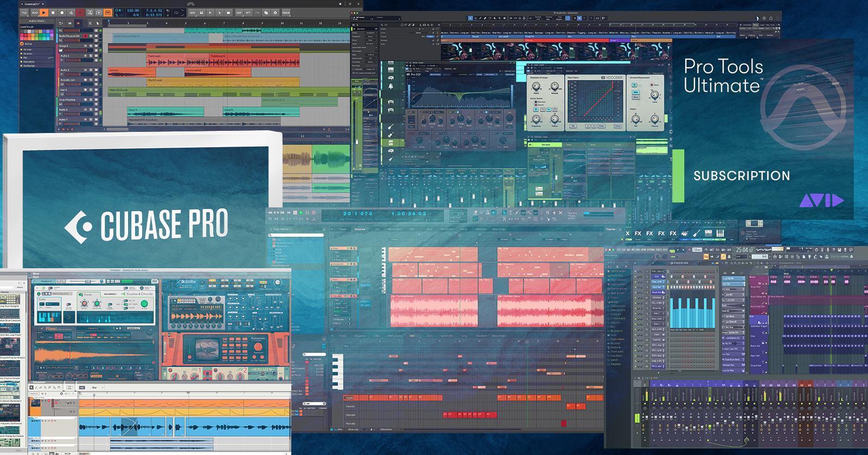Select the Vocal D clip in Bitwig
Image resolution: width=868 pixels, height=455 pixels.
261,112
